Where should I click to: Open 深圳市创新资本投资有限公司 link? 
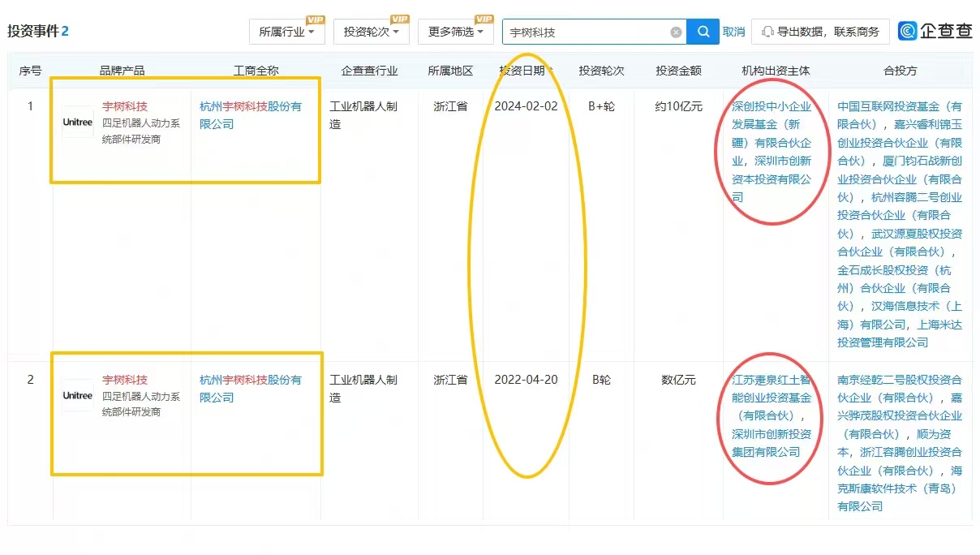pos(772,179)
